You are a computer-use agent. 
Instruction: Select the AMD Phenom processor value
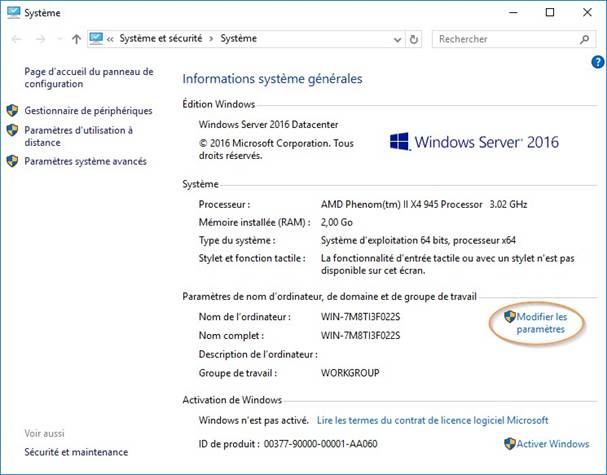pyautogui.click(x=424, y=204)
